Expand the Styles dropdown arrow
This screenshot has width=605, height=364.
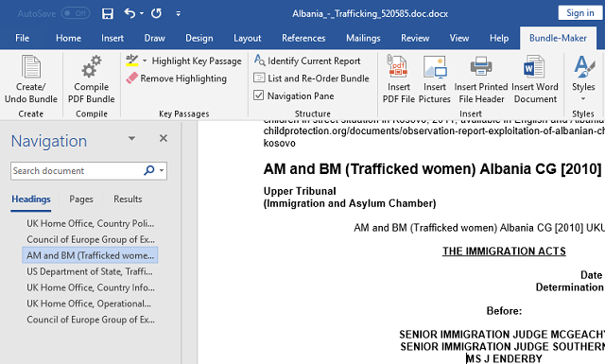pos(583,99)
